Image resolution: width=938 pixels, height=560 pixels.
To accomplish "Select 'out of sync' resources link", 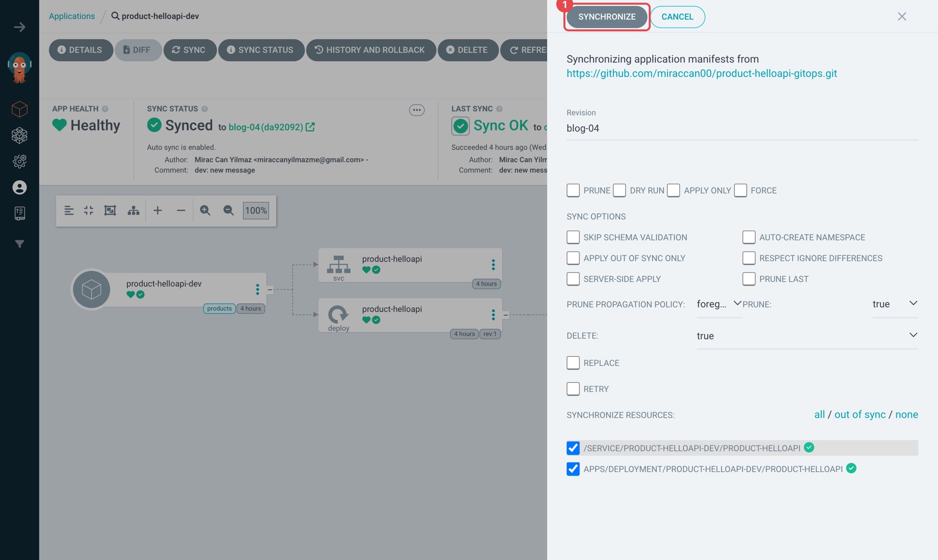I will point(860,415).
